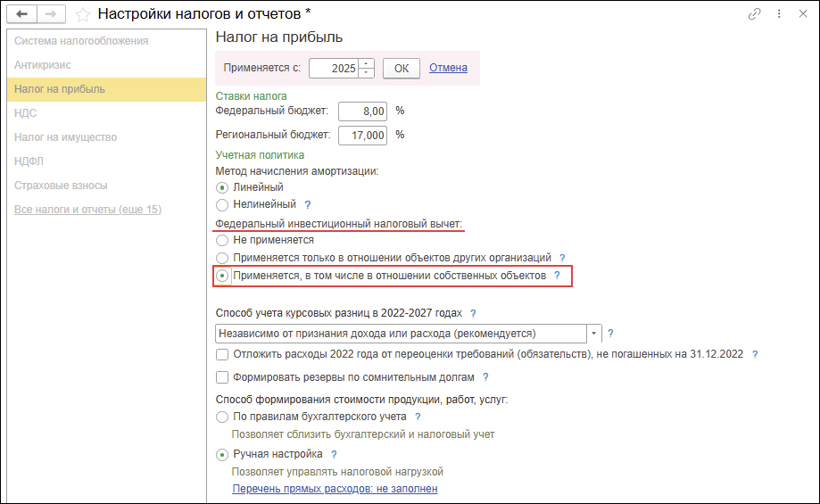
Task: Open help icon next to Ручная настройка
Action: click(x=334, y=454)
